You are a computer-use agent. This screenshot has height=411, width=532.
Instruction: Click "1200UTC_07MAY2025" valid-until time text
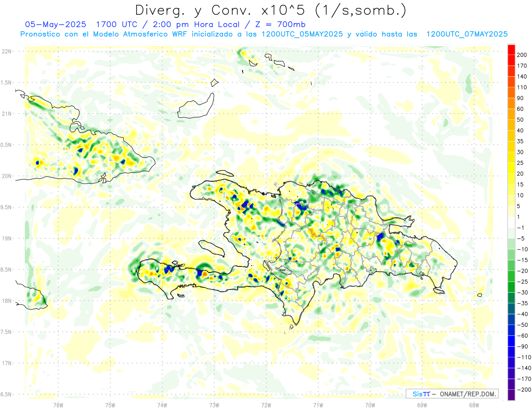(x=467, y=34)
